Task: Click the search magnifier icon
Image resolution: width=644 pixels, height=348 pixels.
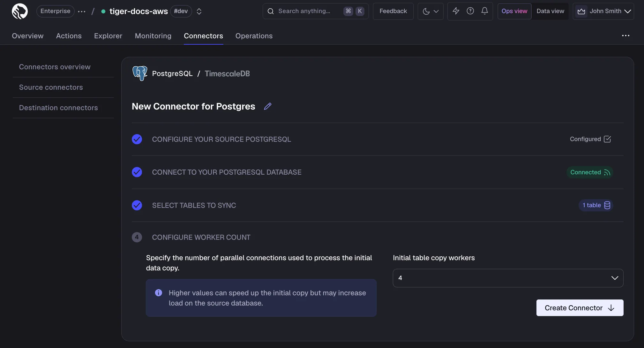Action: coord(271,11)
